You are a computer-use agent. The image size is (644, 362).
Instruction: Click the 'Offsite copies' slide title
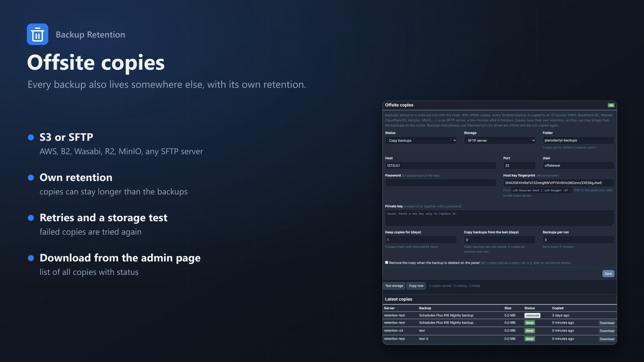pyautogui.click(x=96, y=63)
